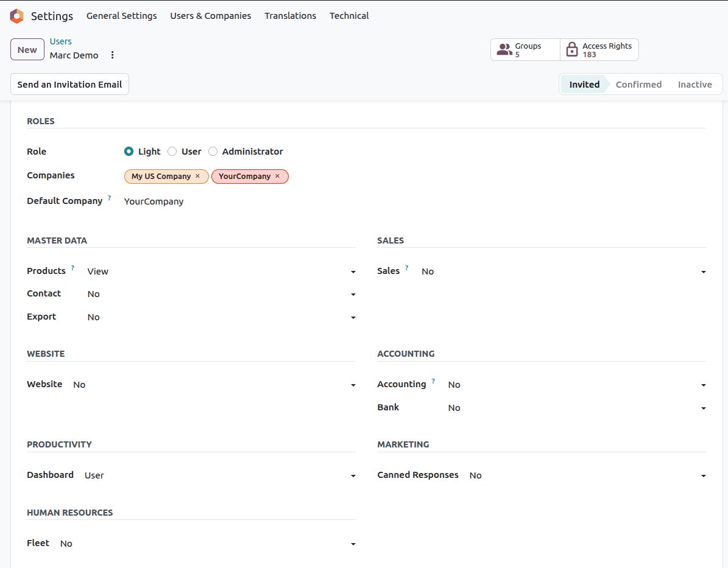Screen dimensions: 728x568
Task: Open the Users & Companies menu
Action: pos(211,16)
